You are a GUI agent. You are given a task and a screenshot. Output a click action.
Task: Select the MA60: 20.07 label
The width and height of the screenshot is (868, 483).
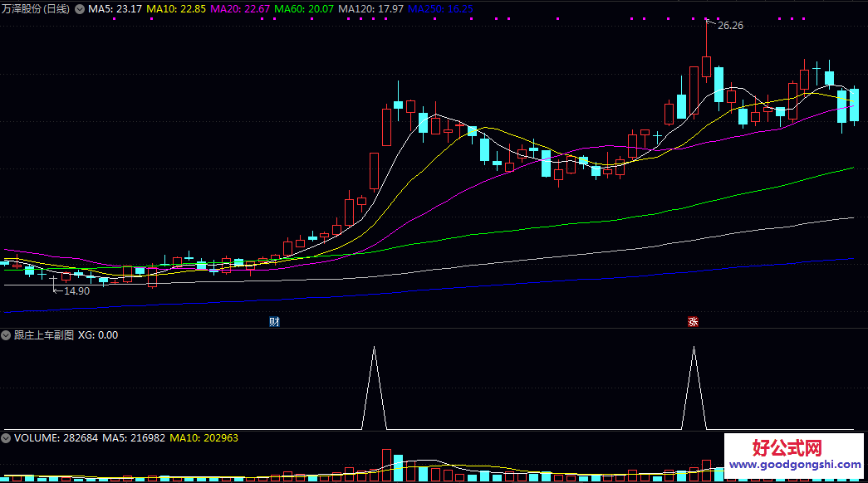click(x=304, y=9)
